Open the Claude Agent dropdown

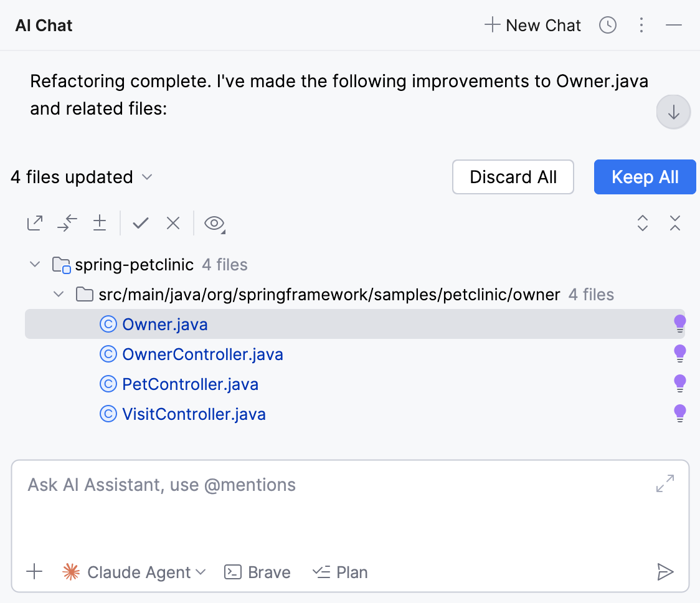coord(135,572)
